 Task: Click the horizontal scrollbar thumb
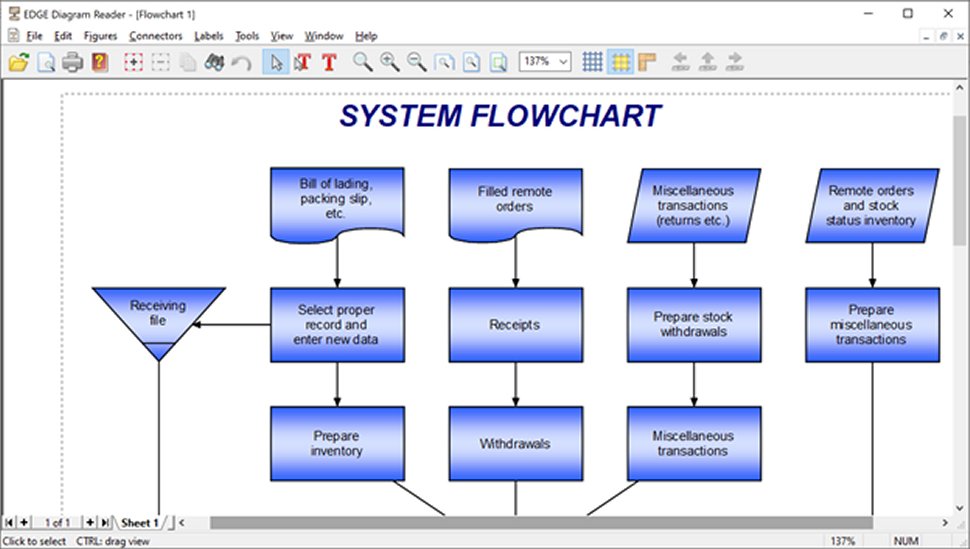coord(541,523)
